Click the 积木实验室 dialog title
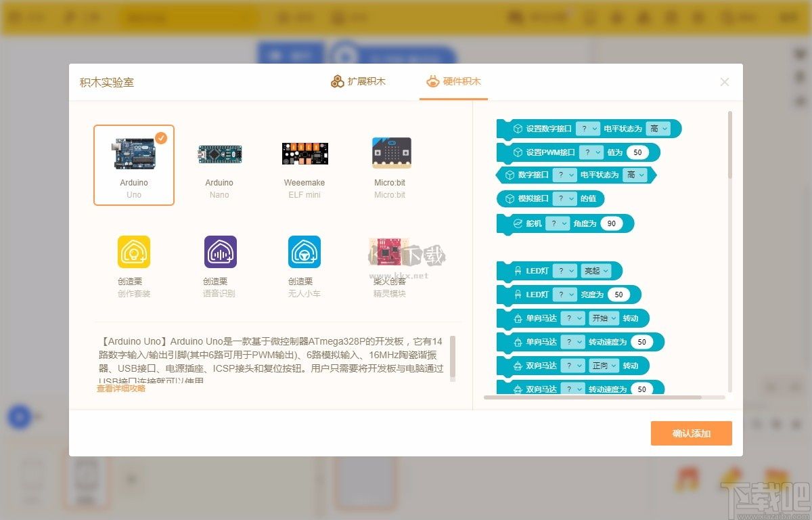 107,82
